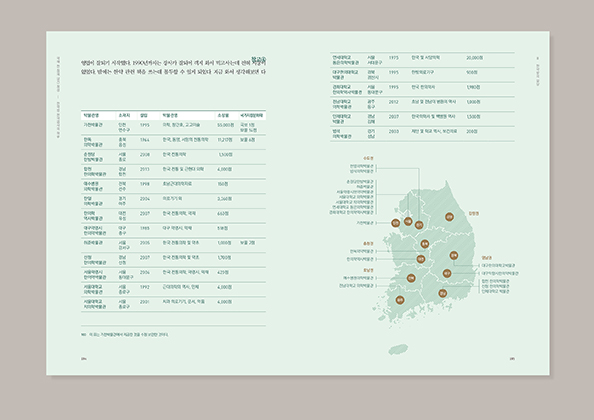The width and height of the screenshot is (594, 420).
Task: Select the Daejeon marker below the Chungbuk marker
Action: (421, 259)
